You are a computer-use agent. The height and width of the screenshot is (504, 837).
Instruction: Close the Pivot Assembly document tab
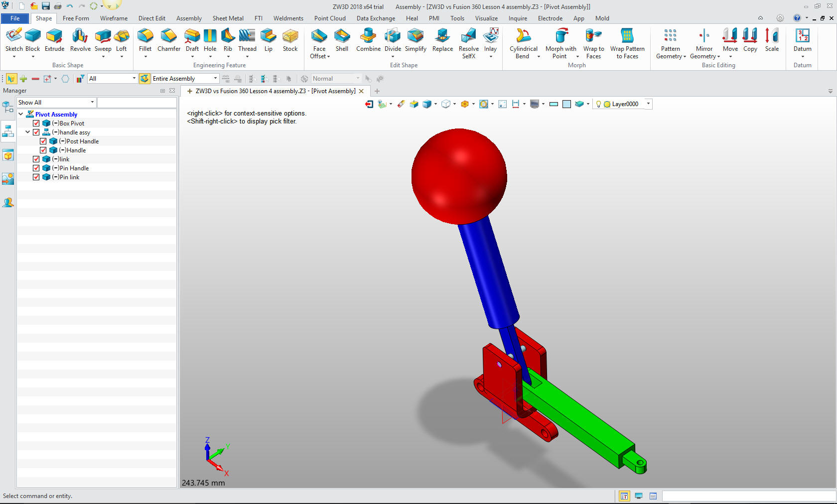click(x=361, y=91)
